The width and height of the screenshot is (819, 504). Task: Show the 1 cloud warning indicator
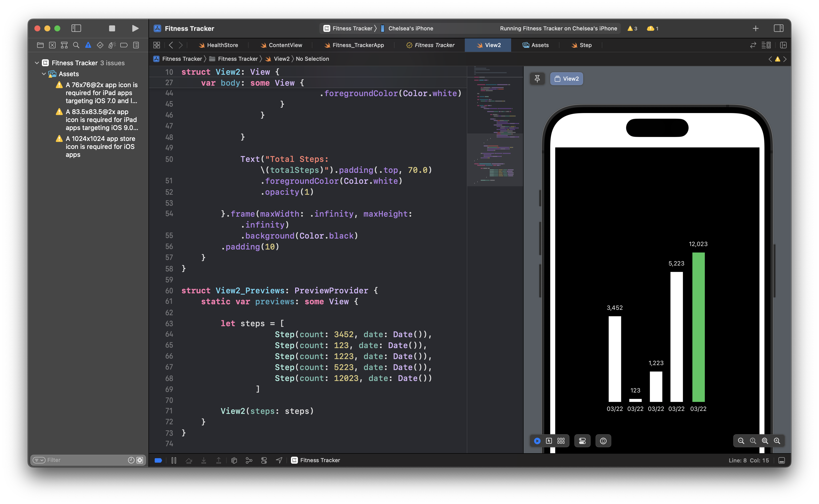coord(652,28)
